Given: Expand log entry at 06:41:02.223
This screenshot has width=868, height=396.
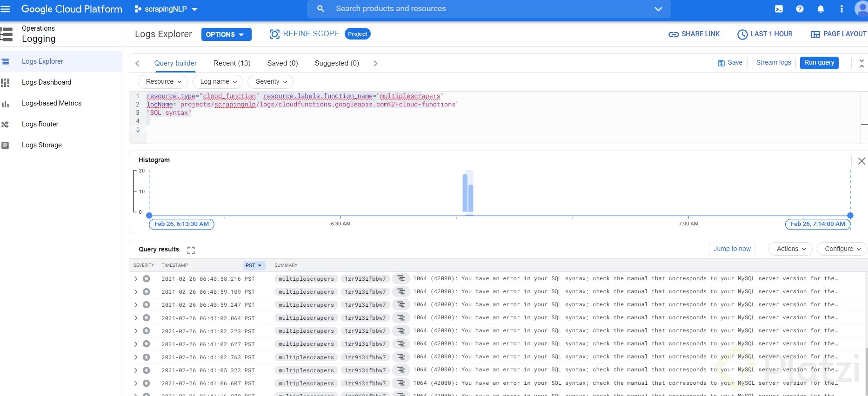Looking at the screenshot, I should point(136,331).
